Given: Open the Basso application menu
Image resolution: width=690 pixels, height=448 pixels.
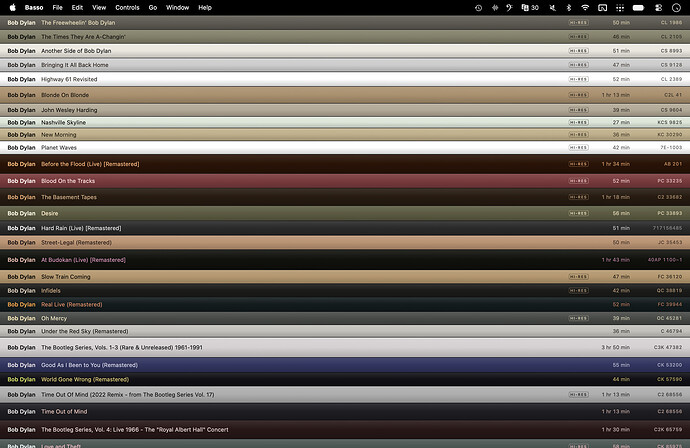Looking at the screenshot, I should 34,7.
